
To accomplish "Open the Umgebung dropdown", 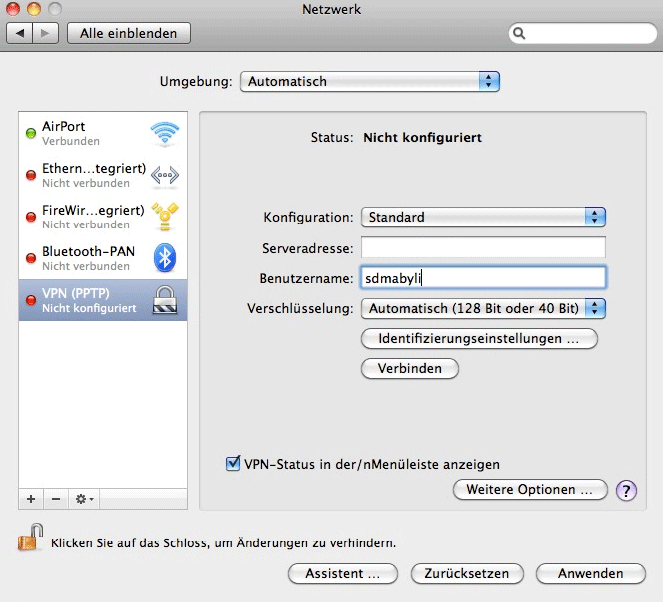I will tap(370, 81).
